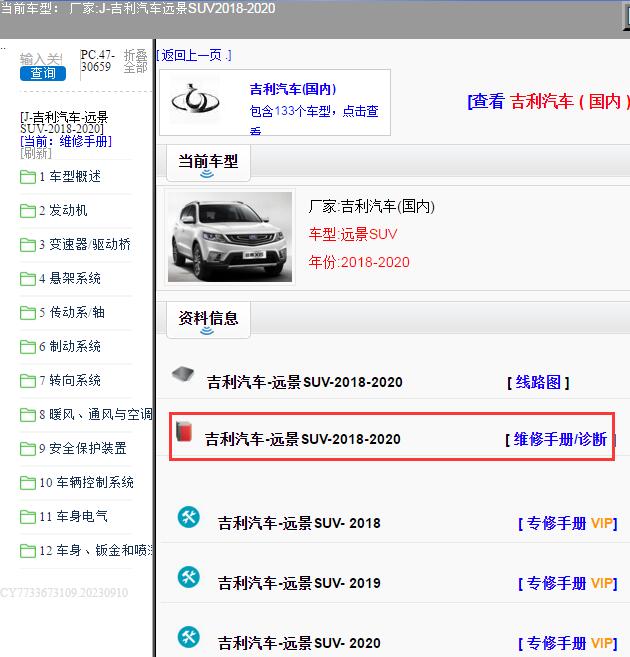Open 专修手册 VIP link for 2019
This screenshot has height=657, width=630.
tap(568, 583)
